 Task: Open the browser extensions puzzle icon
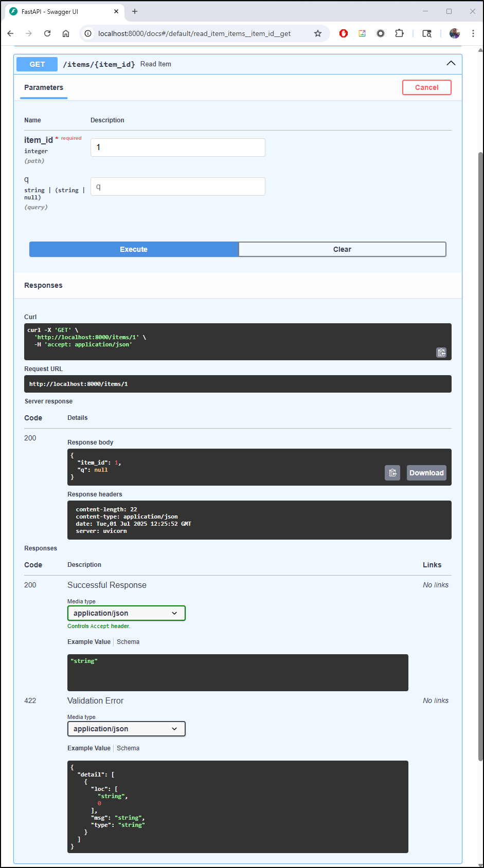click(399, 33)
